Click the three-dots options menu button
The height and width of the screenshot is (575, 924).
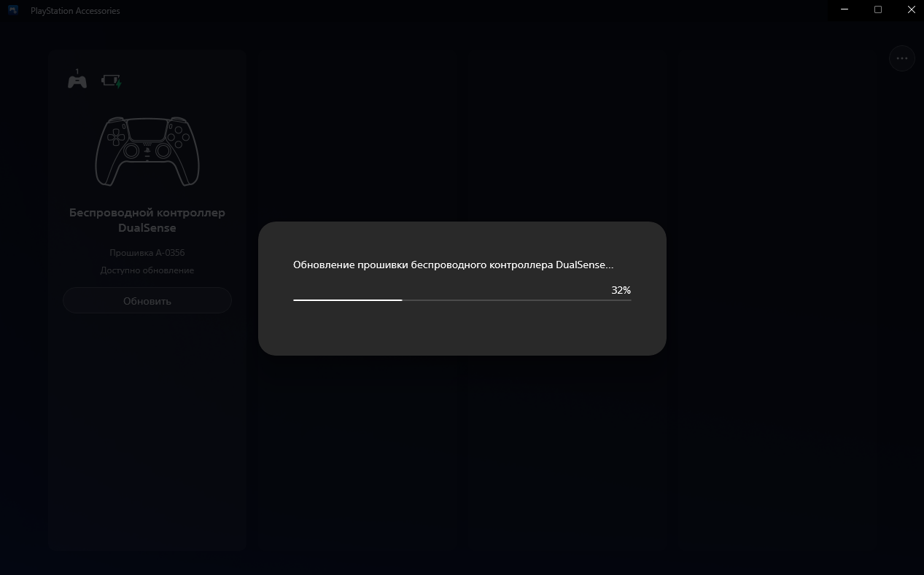pos(901,58)
